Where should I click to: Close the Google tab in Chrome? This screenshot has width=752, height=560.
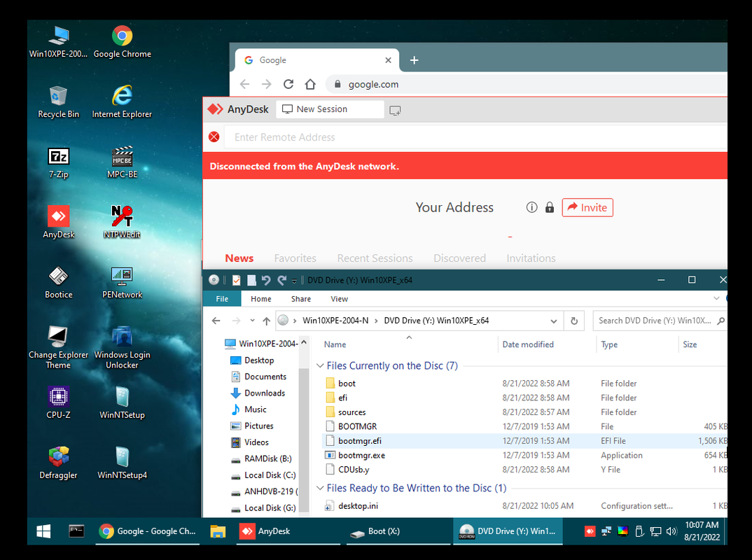point(388,60)
